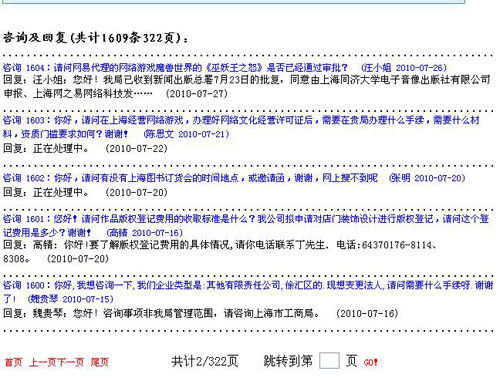Open inquiry 1604 about 巫妖王之怒 approval
Screen dimensions: 500x381
225,68
